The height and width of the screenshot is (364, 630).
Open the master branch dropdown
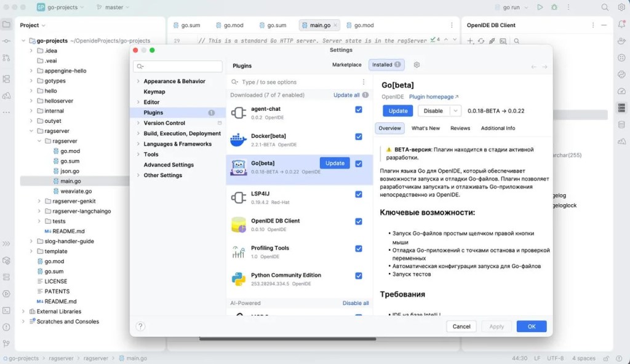[x=113, y=7]
